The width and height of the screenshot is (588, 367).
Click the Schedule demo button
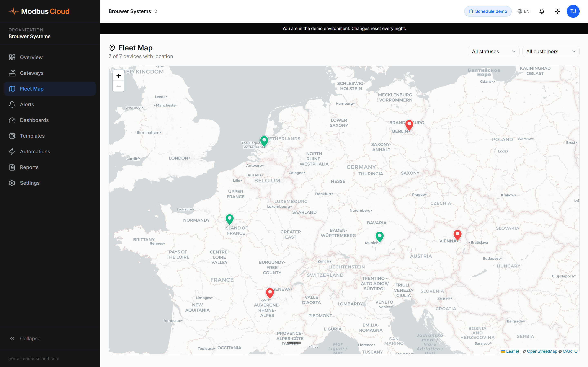pos(488,11)
